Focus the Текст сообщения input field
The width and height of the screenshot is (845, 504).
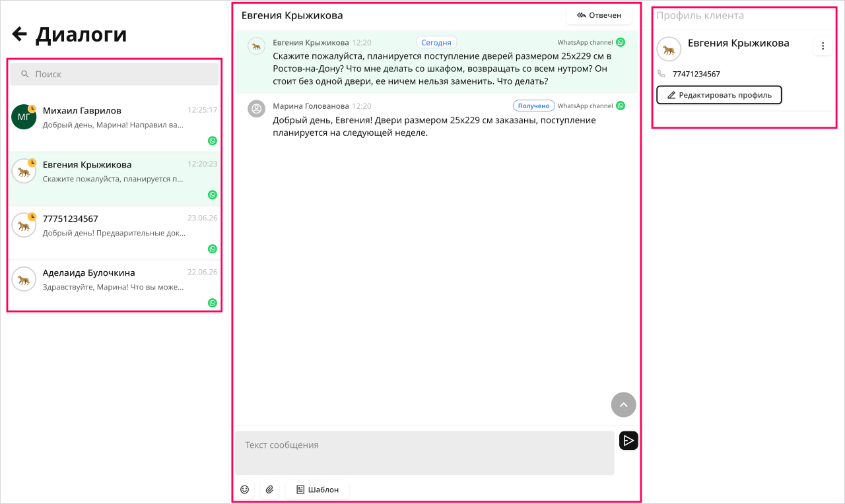(424, 453)
